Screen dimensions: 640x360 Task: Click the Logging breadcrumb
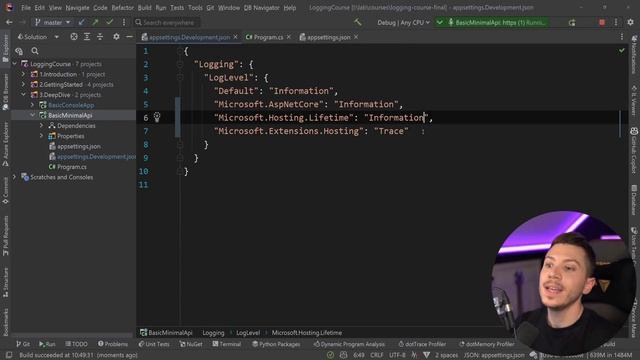tap(213, 333)
